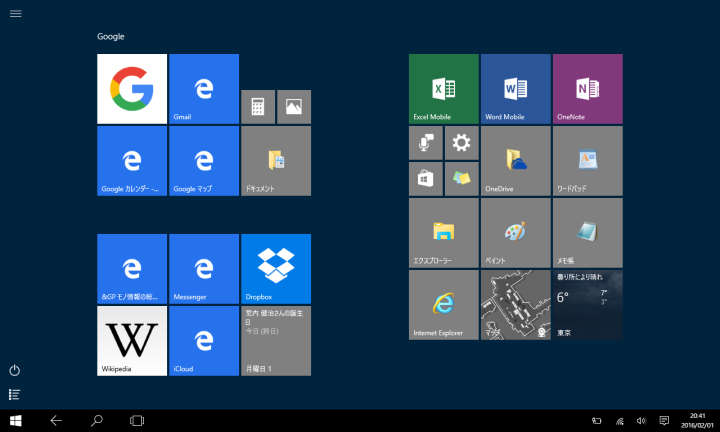Open the Photos small tile

point(294,107)
